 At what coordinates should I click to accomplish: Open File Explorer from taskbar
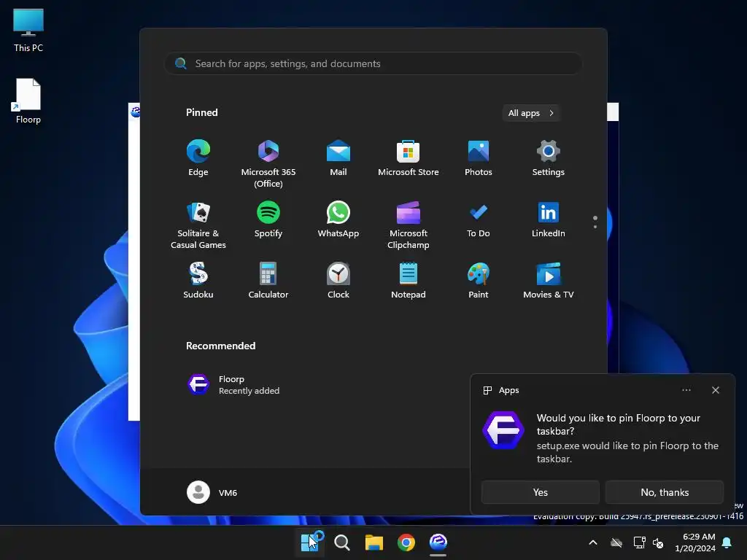tap(374, 542)
